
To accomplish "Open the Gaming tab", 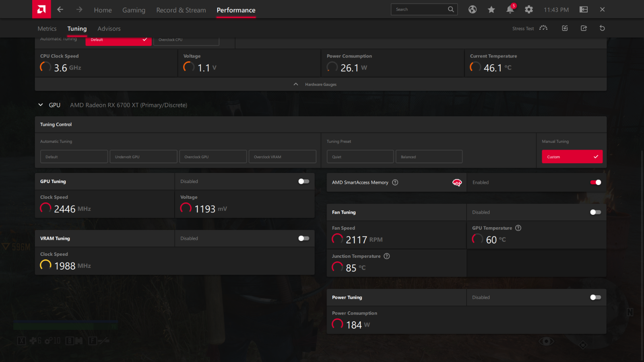I will [134, 10].
